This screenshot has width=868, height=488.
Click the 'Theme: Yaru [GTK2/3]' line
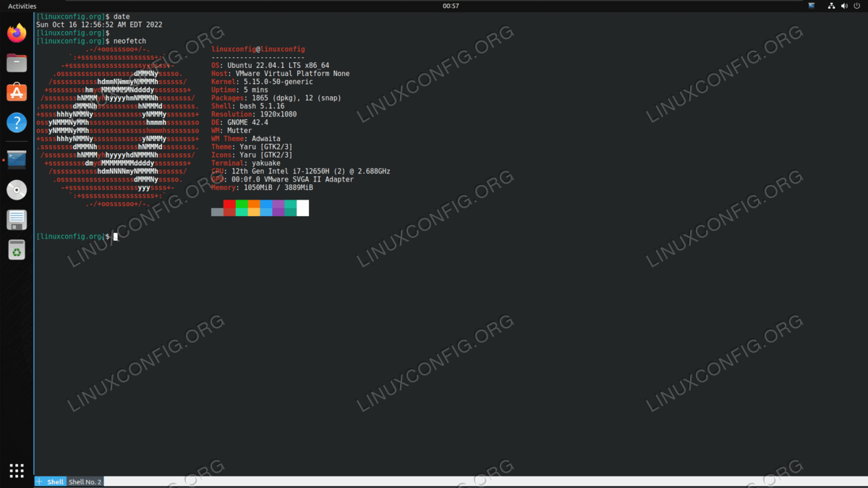[252, 147]
